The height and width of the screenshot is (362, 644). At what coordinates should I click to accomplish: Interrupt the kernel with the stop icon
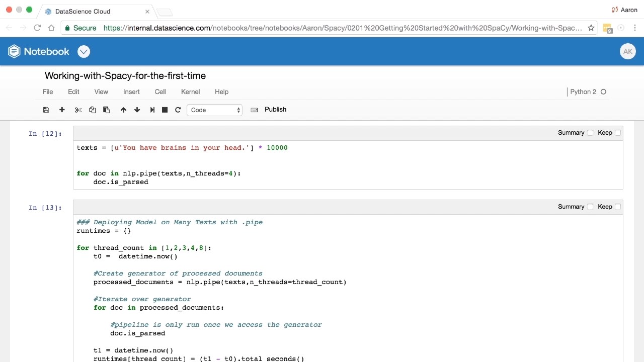[x=165, y=110]
